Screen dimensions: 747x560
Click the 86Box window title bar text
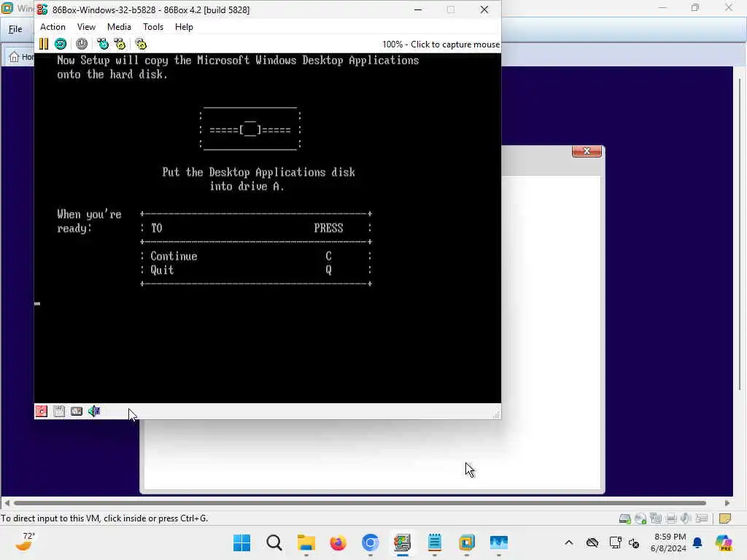pos(151,10)
